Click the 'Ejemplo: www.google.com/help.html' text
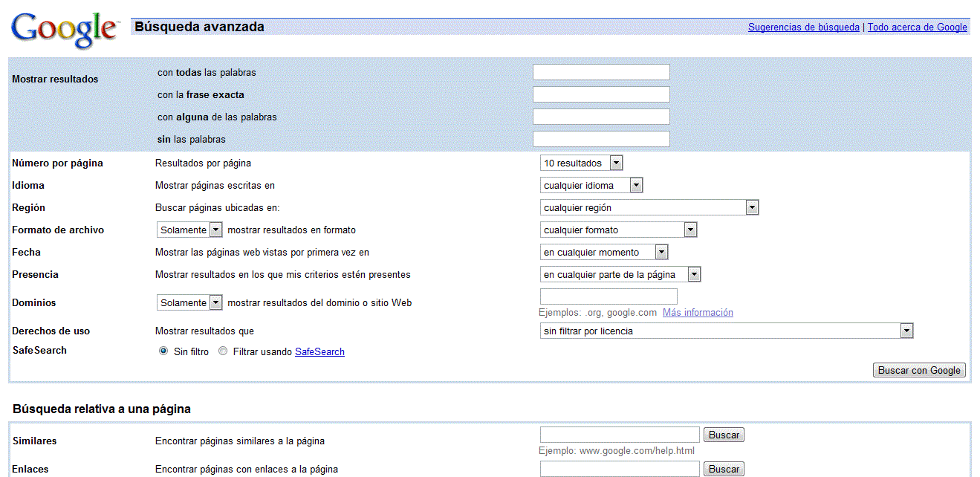The width and height of the screenshot is (980, 477). click(617, 451)
